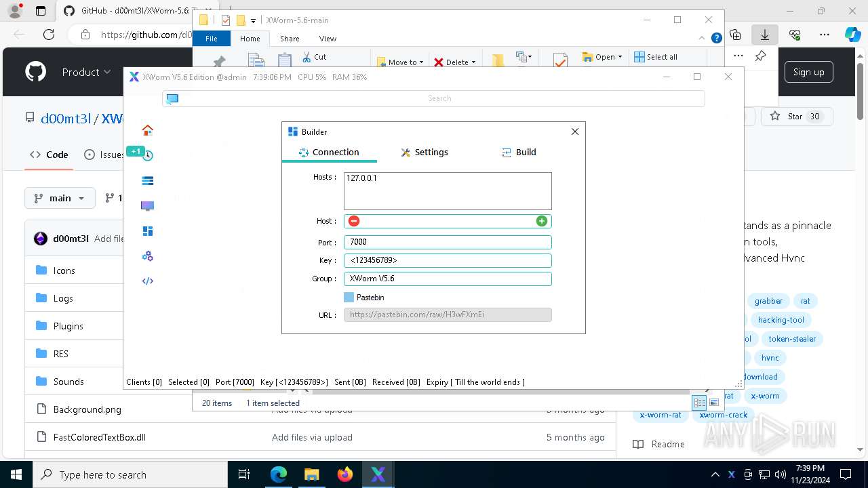Close the Builder dialog
868x488 pixels.
pyautogui.click(x=575, y=131)
